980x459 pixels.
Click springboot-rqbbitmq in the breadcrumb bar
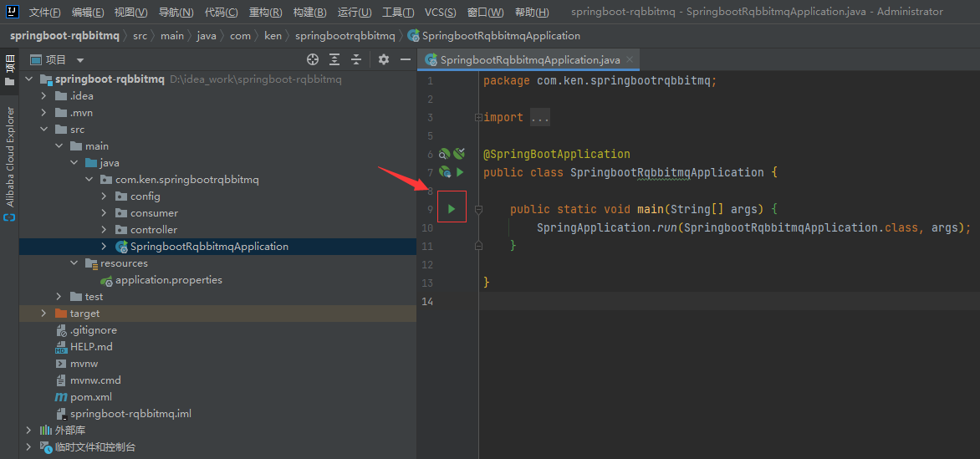coord(64,36)
